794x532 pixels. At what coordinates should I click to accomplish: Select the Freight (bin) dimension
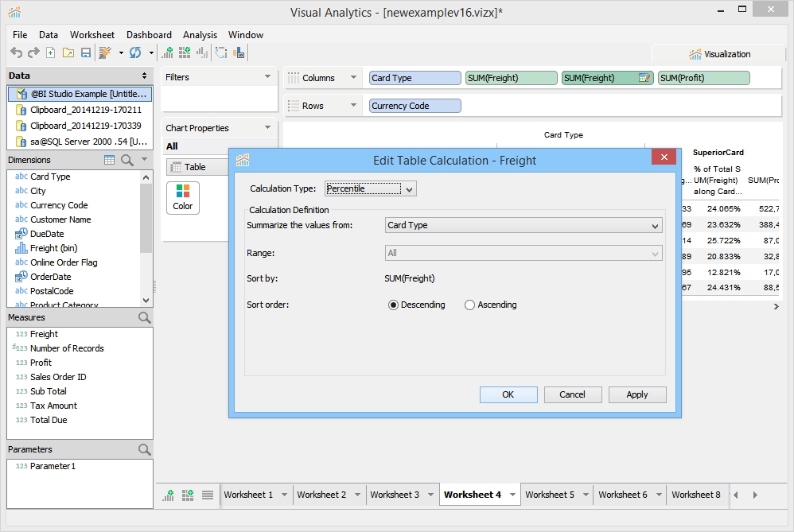click(53, 248)
